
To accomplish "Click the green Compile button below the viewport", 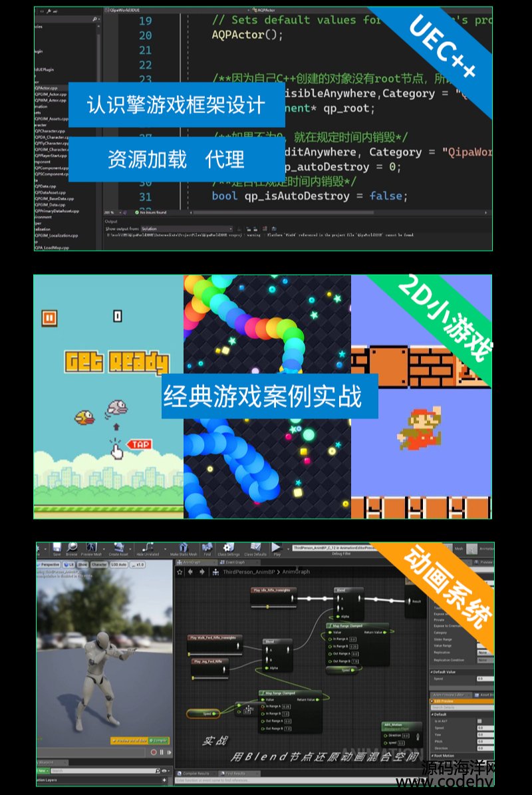I will [x=159, y=740].
